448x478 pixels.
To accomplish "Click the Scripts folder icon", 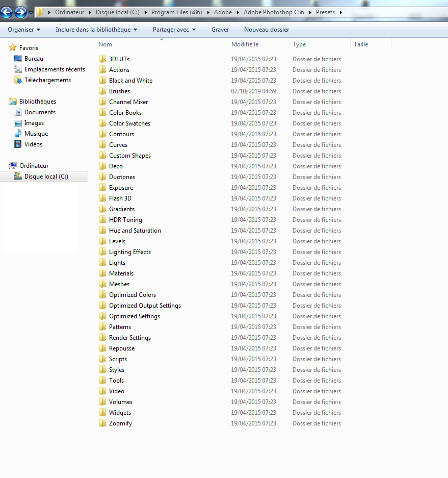I will 102,359.
